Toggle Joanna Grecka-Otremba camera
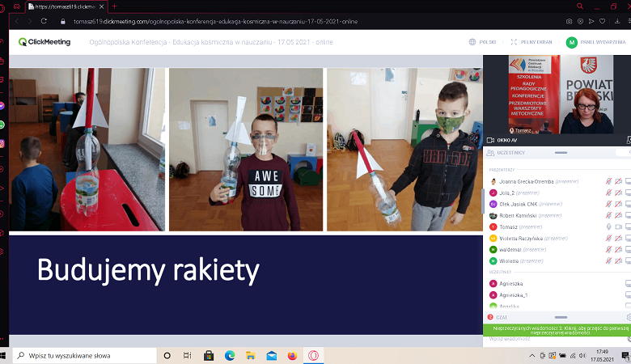Screen dimensions: 631x364 tap(619, 181)
